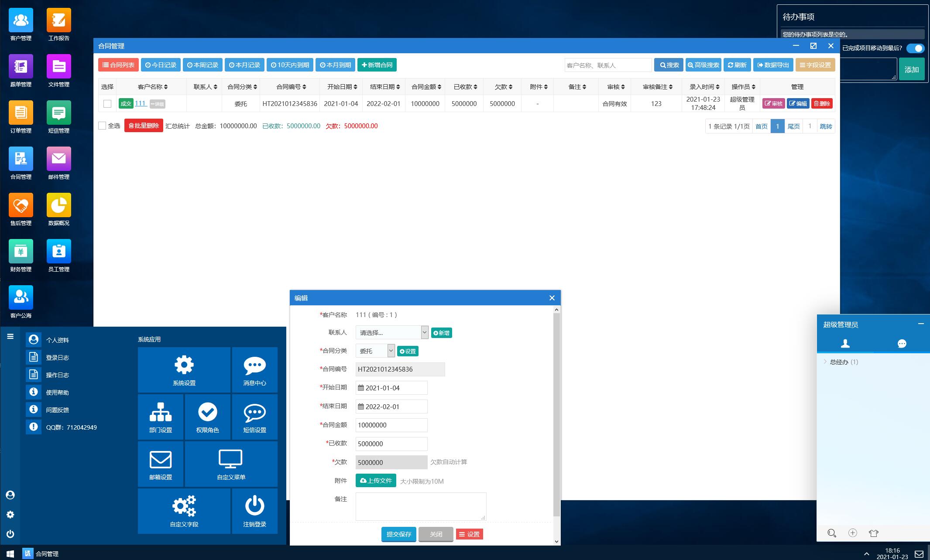Click the shirt skin icon in chat panel
This screenshot has height=560, width=930.
(873, 533)
